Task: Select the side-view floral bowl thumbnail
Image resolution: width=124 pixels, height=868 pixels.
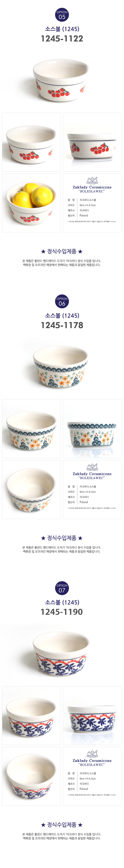Action: tap(92, 429)
